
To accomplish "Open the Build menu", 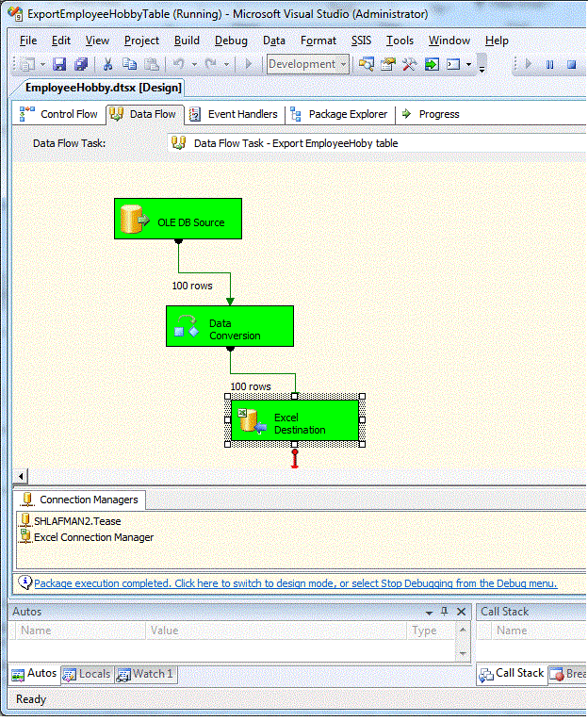I will click(187, 41).
